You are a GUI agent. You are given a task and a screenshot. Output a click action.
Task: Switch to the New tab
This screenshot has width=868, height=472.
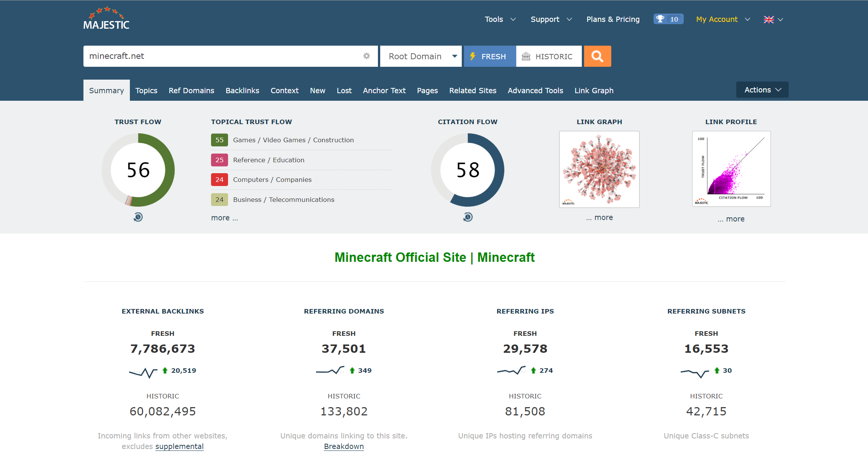[x=318, y=91]
